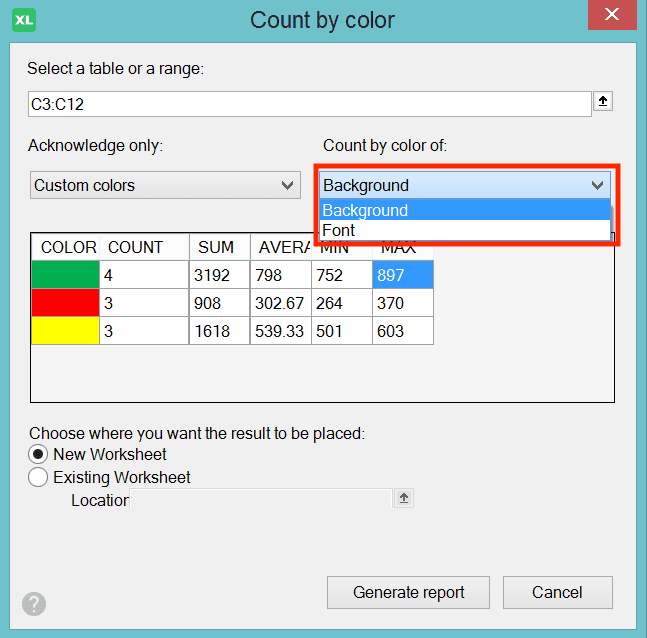Collapse the Background dropdown via its arrow
The height and width of the screenshot is (638, 647).
(x=597, y=185)
